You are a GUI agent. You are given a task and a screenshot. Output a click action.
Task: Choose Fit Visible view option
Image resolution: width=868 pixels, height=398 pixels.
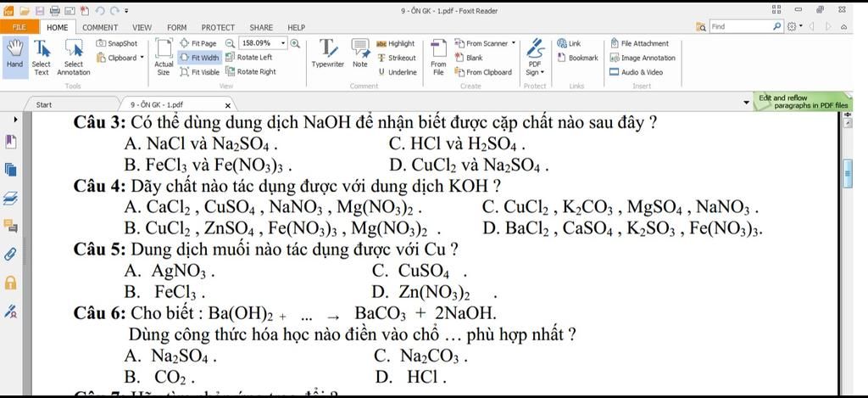pyautogui.click(x=200, y=72)
